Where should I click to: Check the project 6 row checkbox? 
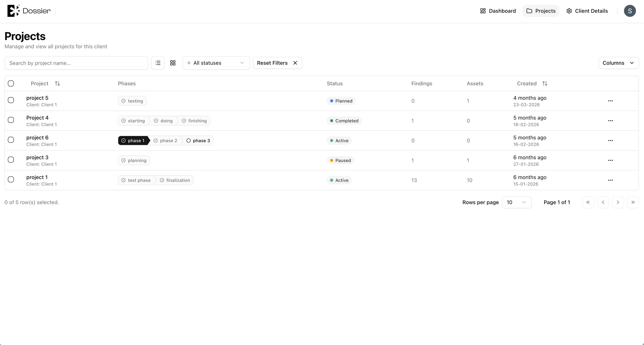(x=11, y=140)
